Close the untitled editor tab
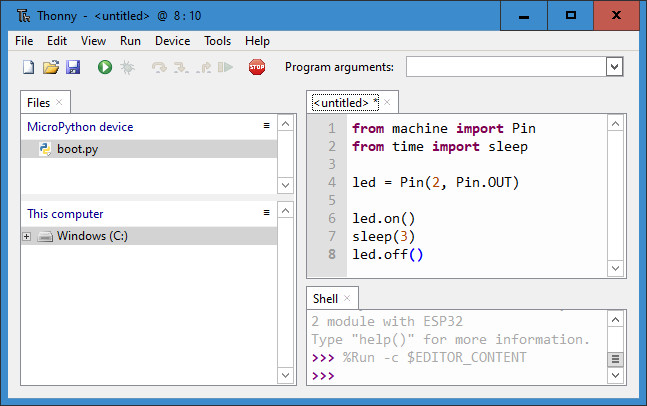 coord(388,102)
